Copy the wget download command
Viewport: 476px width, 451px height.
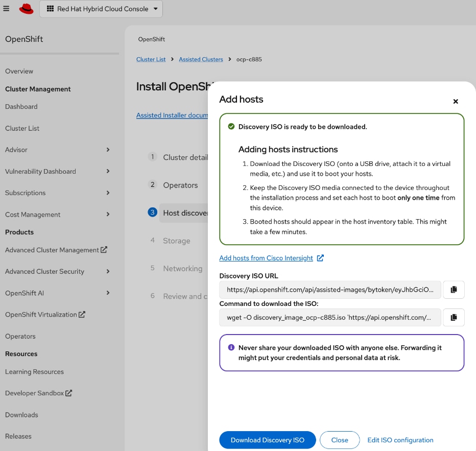coord(454,318)
